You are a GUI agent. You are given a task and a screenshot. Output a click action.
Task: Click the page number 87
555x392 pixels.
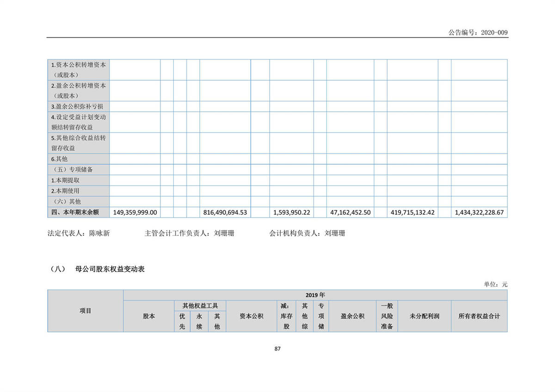pos(277,349)
